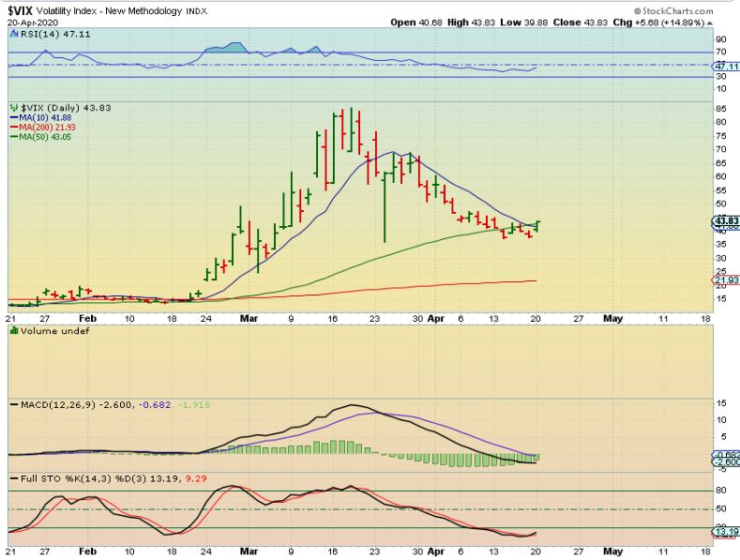Click the 13.19 stochastic tag on right axis
740x560 pixels.
[x=726, y=532]
